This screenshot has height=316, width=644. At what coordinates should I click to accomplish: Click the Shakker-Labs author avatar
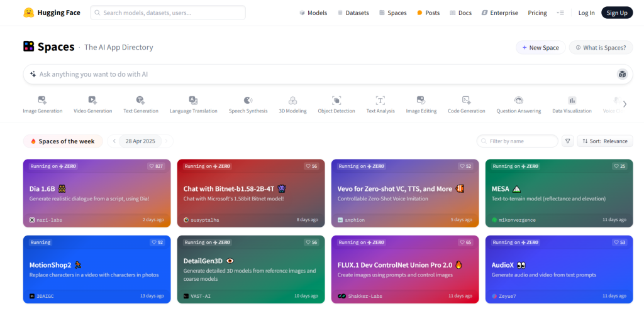point(341,296)
